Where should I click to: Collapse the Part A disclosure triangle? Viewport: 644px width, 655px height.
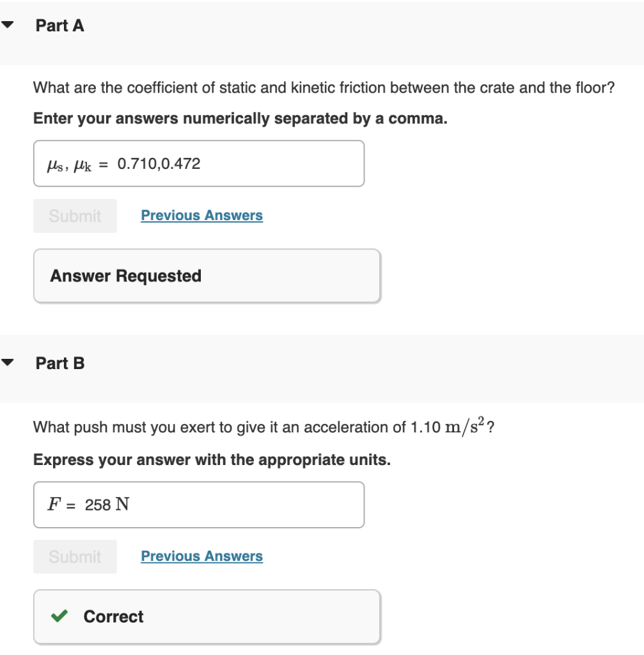pyautogui.click(x=8, y=26)
